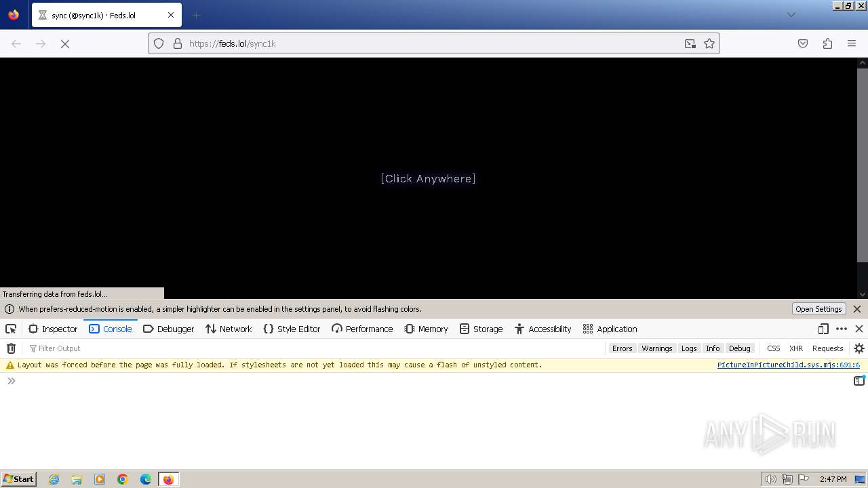Toggle the CSS filter
This screenshot has width=868, height=488.
774,348
